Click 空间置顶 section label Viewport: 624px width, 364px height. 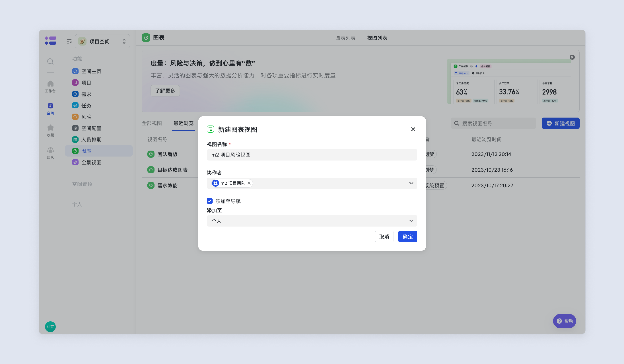[82, 184]
